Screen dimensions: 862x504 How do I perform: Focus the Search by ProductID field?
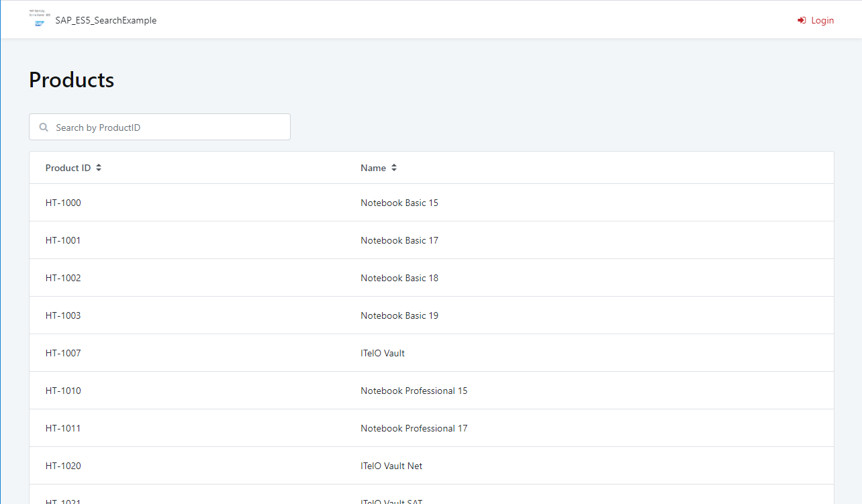168,128
